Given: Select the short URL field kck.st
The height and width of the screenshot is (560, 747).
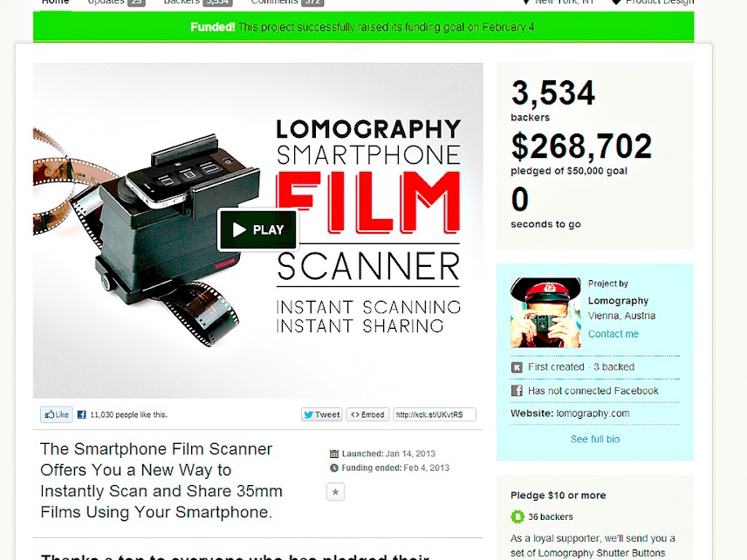Looking at the screenshot, I should tap(434, 414).
